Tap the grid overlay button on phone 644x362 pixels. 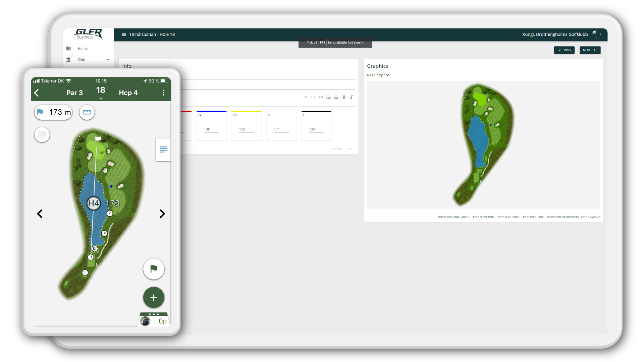tap(42, 135)
